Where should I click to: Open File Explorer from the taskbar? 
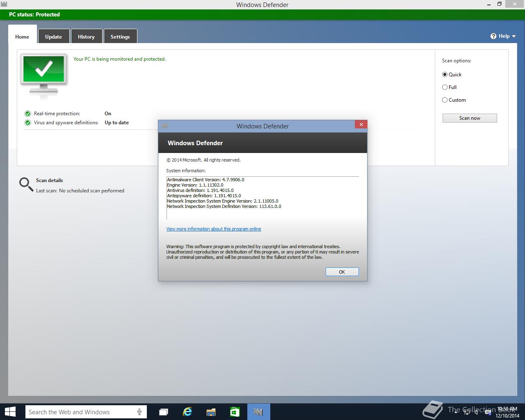coord(211,412)
